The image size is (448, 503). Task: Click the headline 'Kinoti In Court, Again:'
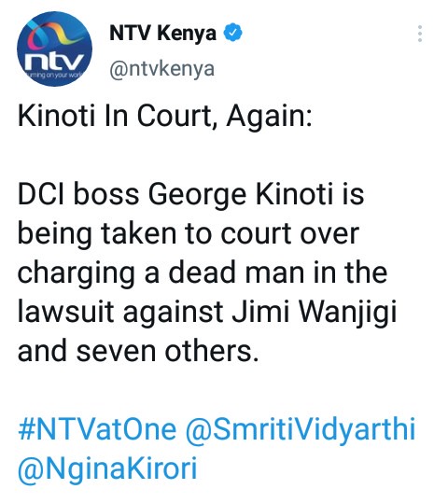165,116
